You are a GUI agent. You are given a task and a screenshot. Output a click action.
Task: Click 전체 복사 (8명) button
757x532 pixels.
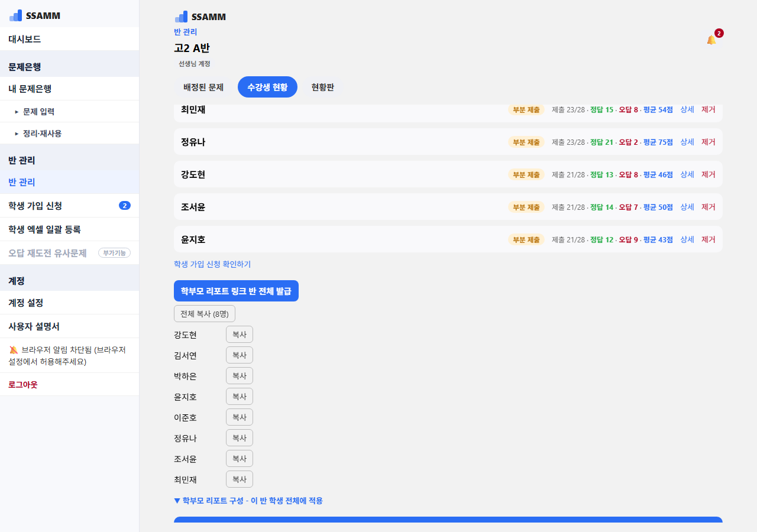[205, 314]
